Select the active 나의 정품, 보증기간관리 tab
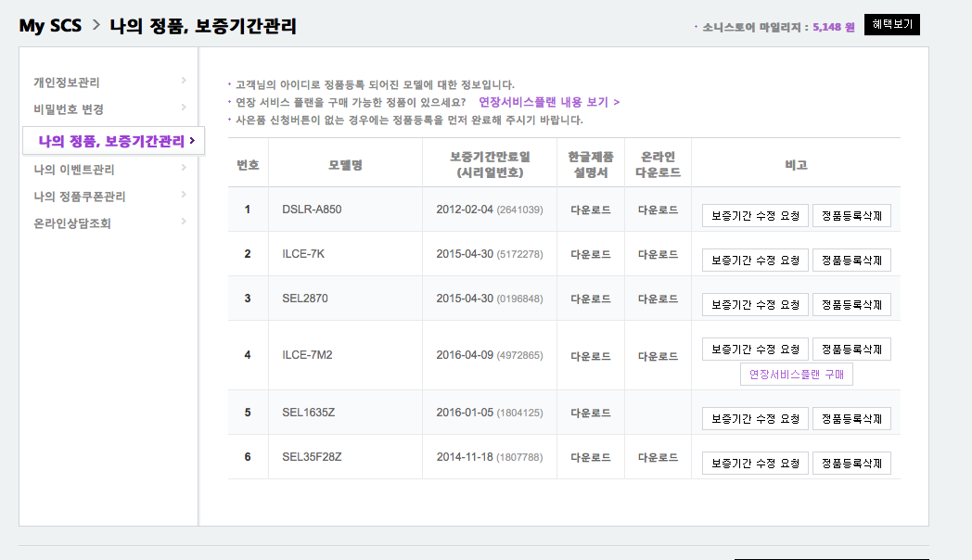 (112, 141)
